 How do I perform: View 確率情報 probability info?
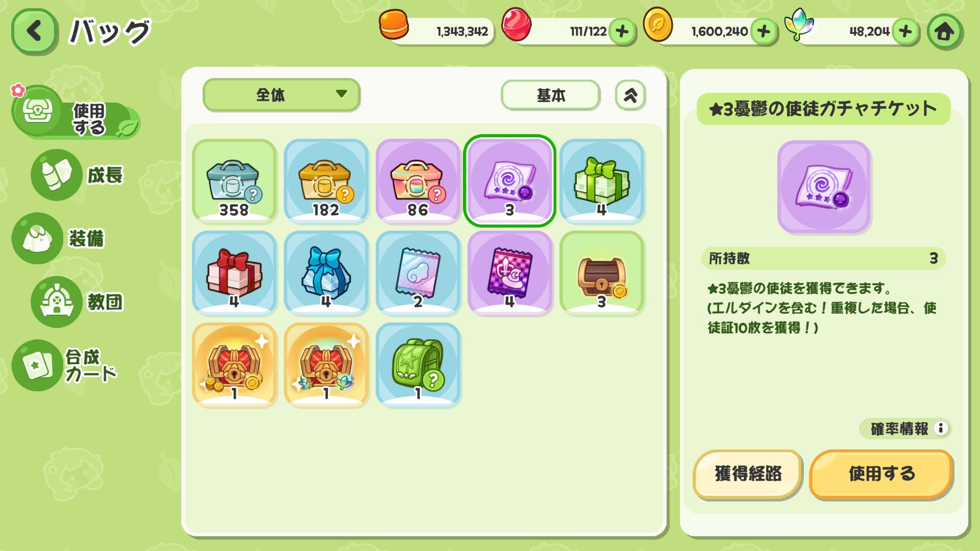(x=905, y=429)
